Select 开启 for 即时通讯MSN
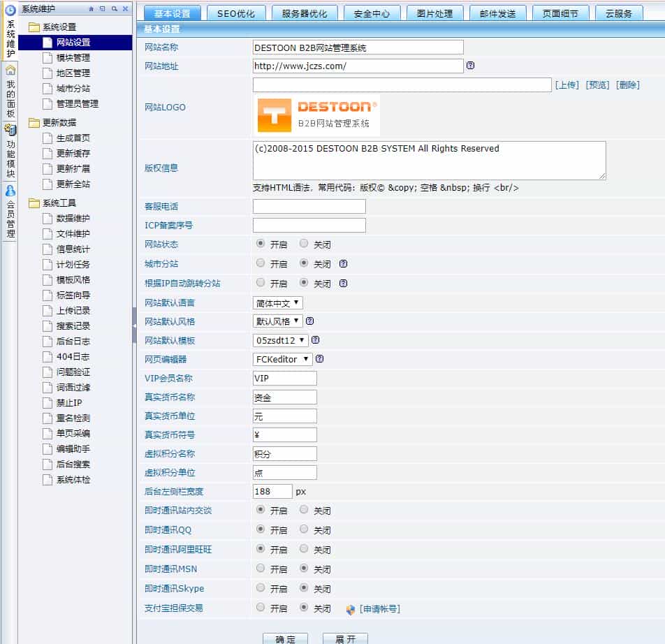The image size is (665, 644). (x=261, y=568)
